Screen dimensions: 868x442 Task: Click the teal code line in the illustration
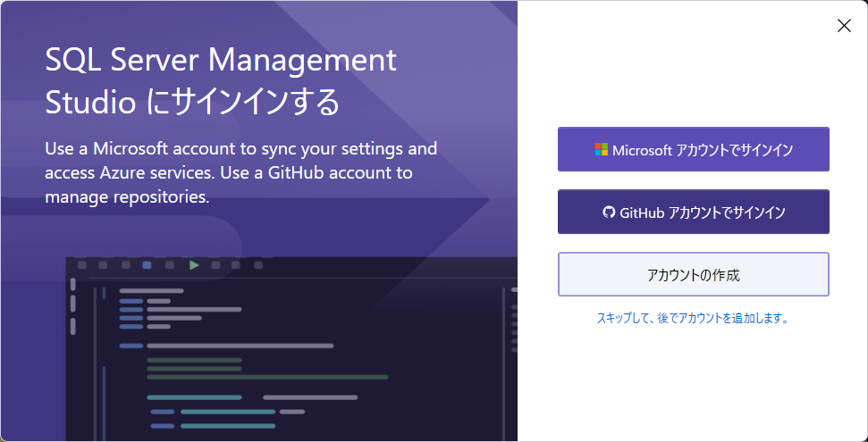(194, 396)
